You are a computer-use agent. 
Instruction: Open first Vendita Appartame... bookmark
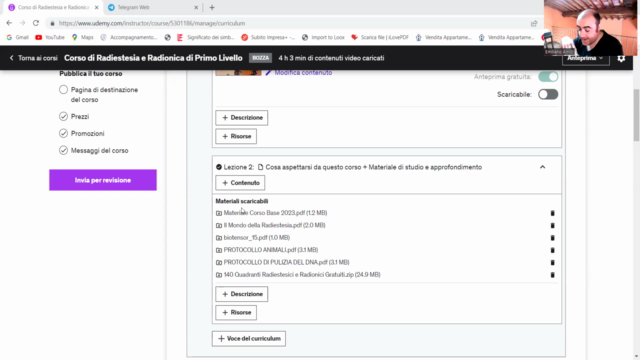pyautogui.click(x=444, y=37)
